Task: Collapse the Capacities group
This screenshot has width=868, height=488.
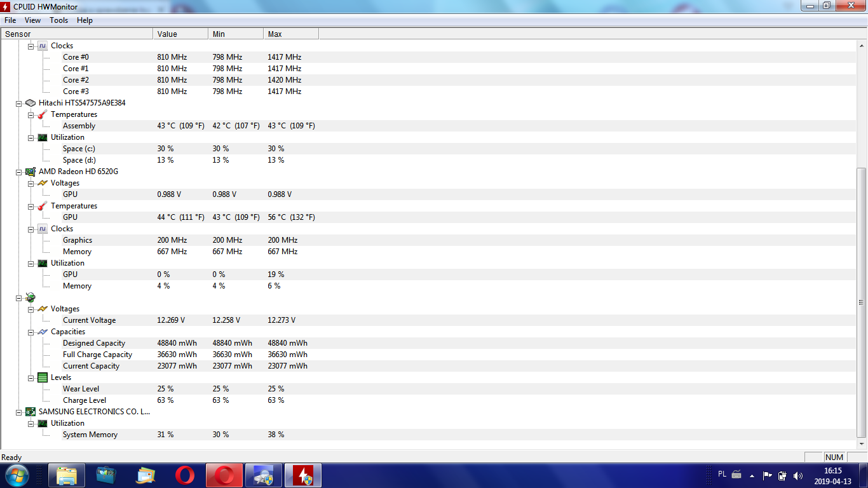Action: coord(31,332)
